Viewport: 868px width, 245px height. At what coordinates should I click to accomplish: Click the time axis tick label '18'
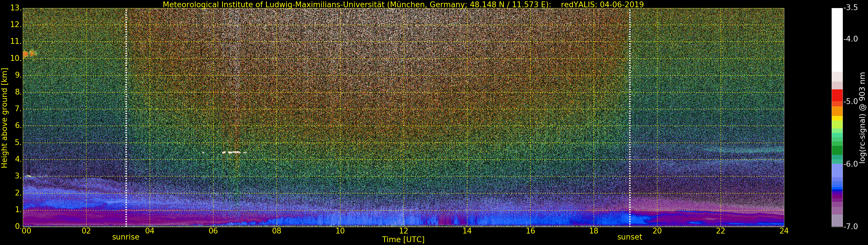(594, 231)
